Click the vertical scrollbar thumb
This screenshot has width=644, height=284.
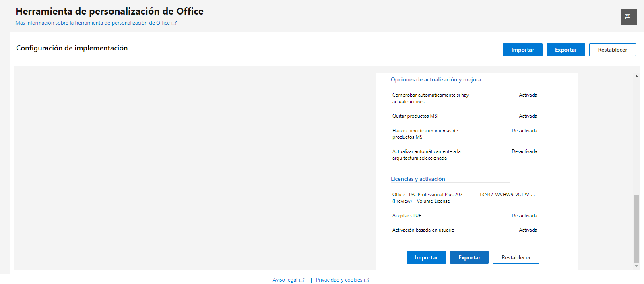(636, 229)
